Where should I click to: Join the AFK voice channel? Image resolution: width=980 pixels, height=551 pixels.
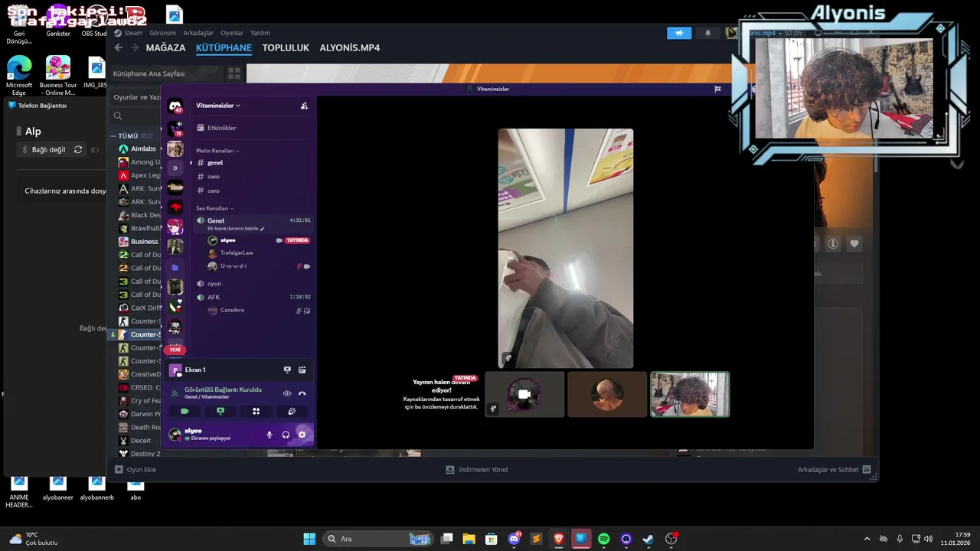click(213, 297)
